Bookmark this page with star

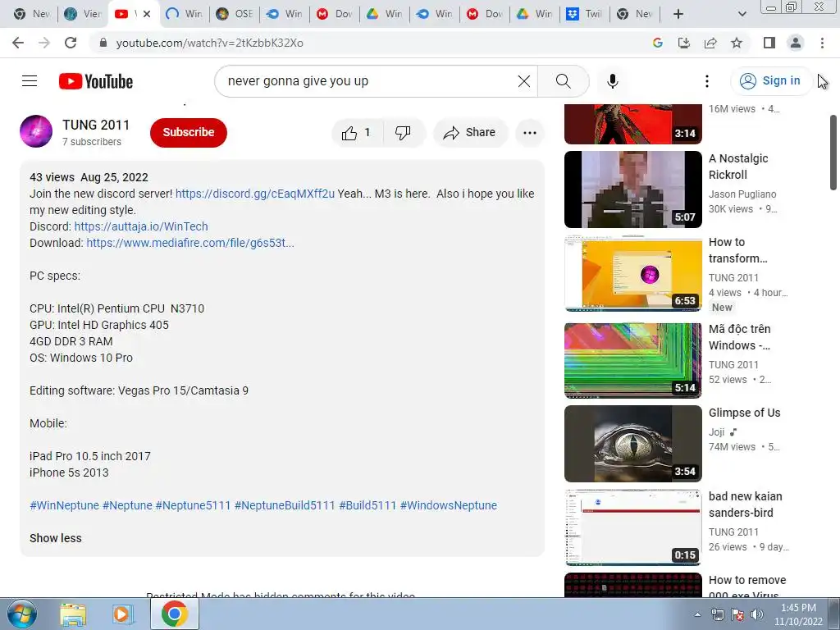coord(737,43)
